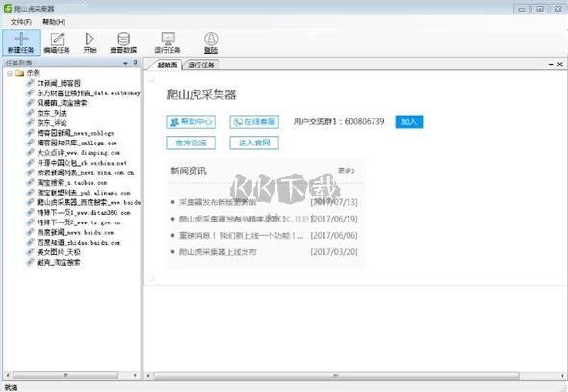Image resolution: width=568 pixels, height=392 pixels.
Task: Select 博客园新闻_news_cnblogs task
Action: [75, 133]
